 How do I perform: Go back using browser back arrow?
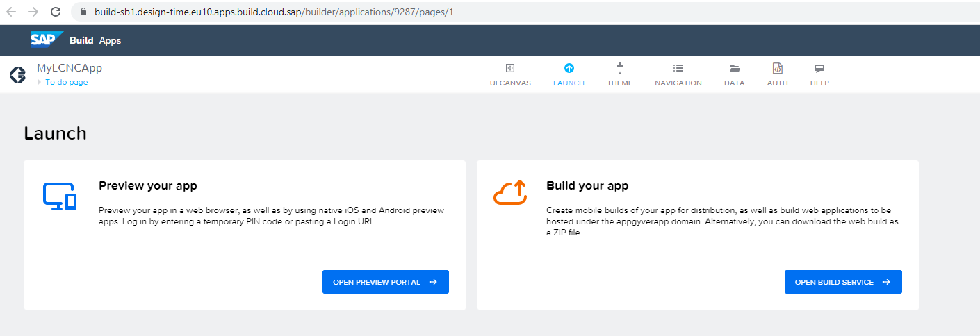[11, 12]
